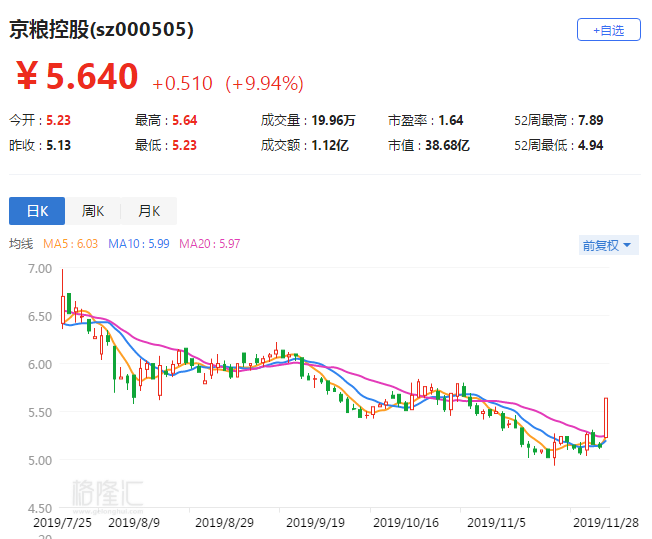The image size is (652, 539).
Task: Click the MA5: 6.03 indicator label
Action: 70,244
